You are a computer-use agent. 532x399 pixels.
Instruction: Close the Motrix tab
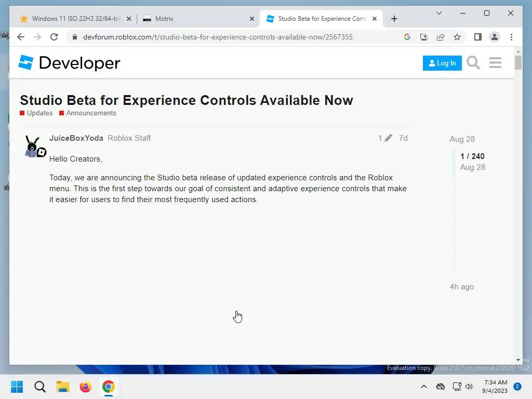pos(252,19)
